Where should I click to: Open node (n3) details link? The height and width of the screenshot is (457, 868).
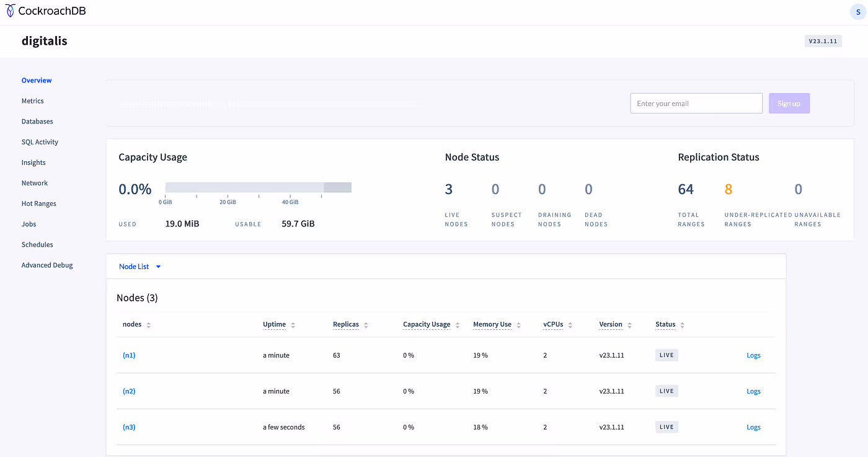129,427
